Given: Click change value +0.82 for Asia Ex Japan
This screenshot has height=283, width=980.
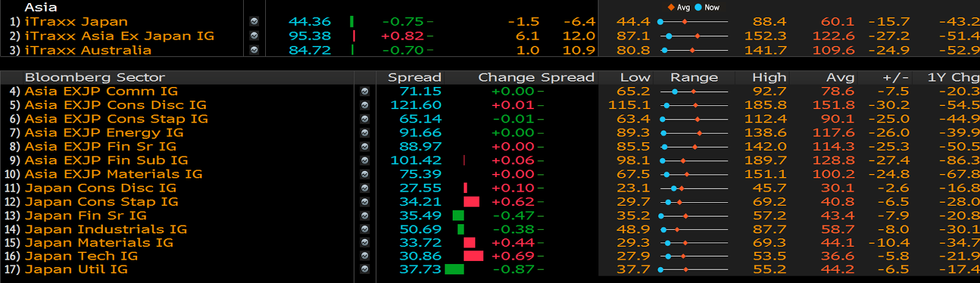Looking at the screenshot, I should coord(402,36).
